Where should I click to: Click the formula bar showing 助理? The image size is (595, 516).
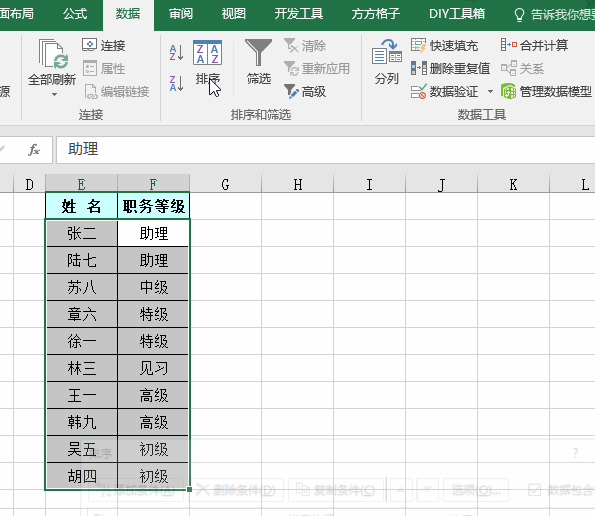(326, 149)
